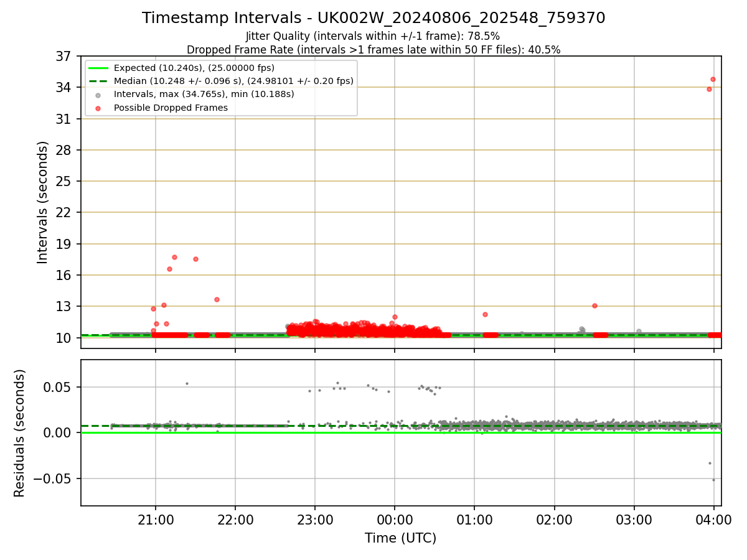747x560 pixels.
Task: Click the '34' y-axis tick label
Action: point(64,87)
